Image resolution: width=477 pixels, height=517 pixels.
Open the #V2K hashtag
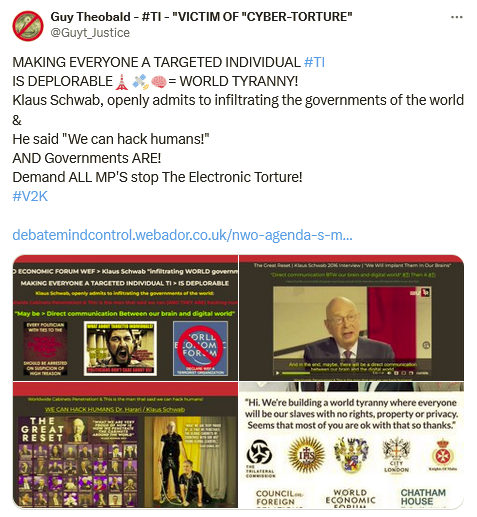30,196
